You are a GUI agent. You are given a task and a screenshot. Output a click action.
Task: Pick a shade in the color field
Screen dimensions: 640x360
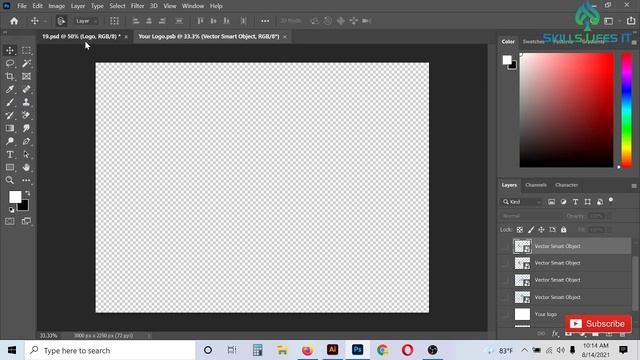click(566, 110)
